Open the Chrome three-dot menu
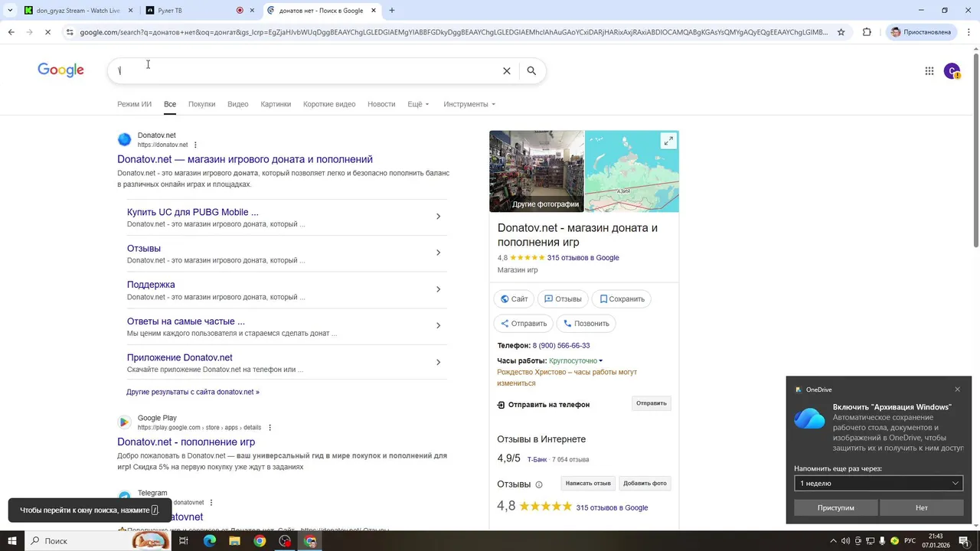Screen dimensions: 980x551 tap(969, 32)
